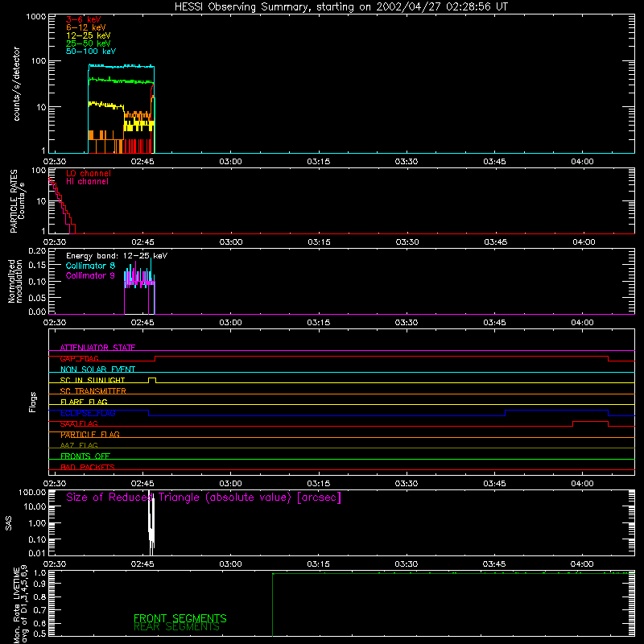Click the Normalized modulation axis label
This screenshot has width=644, height=644.
pos(15,281)
